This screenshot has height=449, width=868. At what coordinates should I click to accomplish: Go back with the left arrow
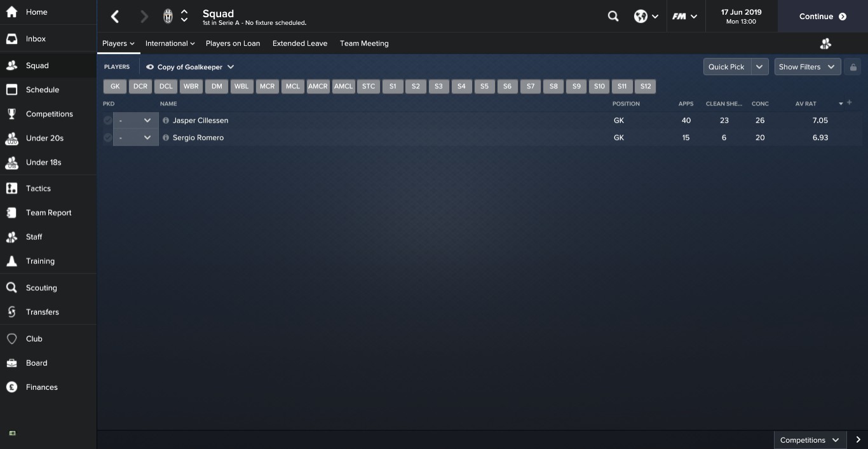click(115, 17)
